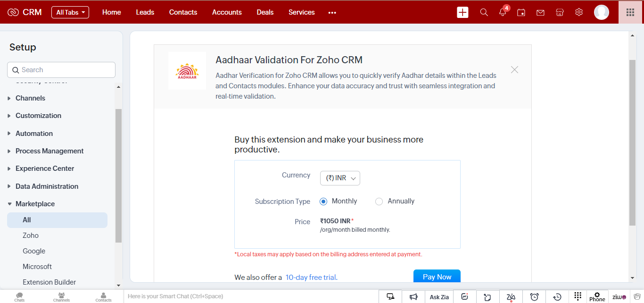Image resolution: width=644 pixels, height=303 pixels.
Task: Open the apps grid launcher
Action: [x=630, y=12]
